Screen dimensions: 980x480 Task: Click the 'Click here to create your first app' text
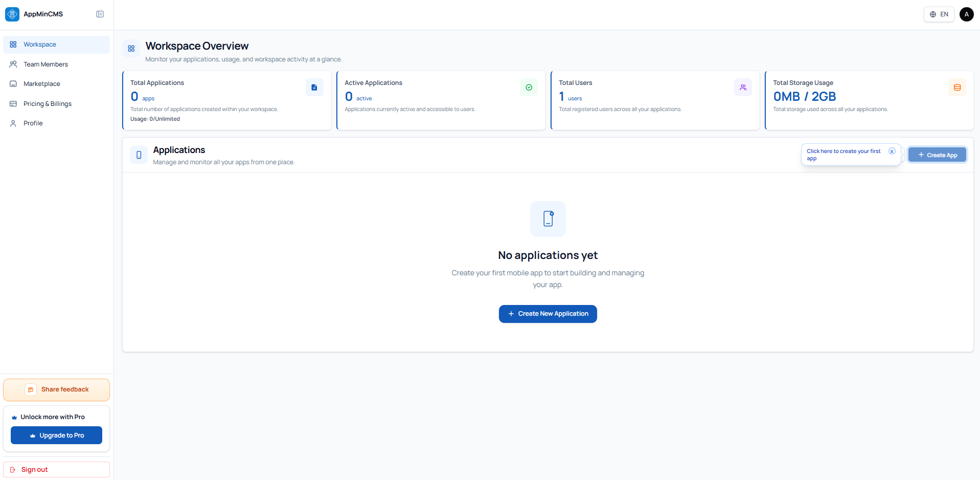coord(844,155)
